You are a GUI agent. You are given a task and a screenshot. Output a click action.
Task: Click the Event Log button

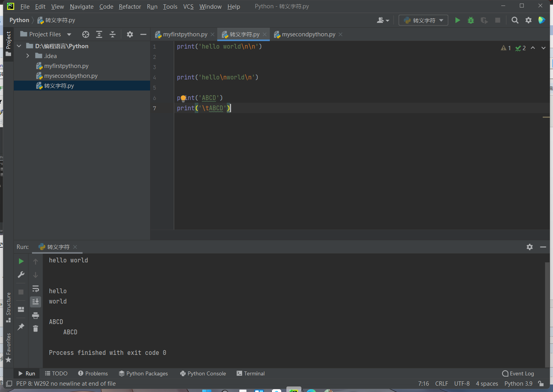click(x=518, y=373)
